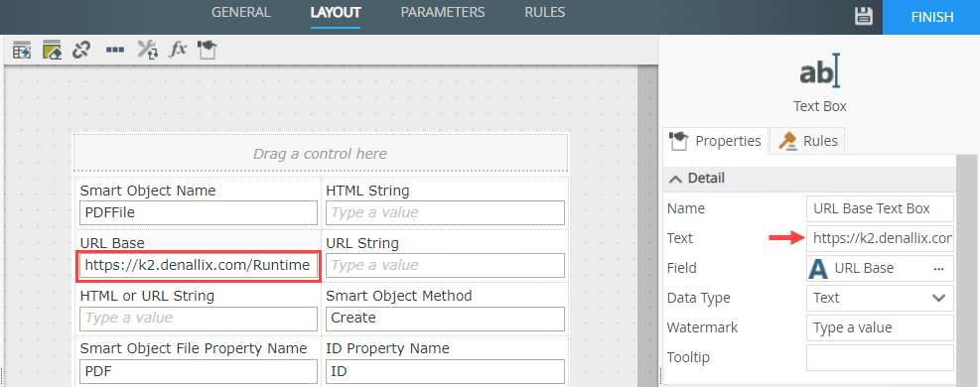Click the ellipsis beside URL Base field
The width and height of the screenshot is (980, 387).
938,268
